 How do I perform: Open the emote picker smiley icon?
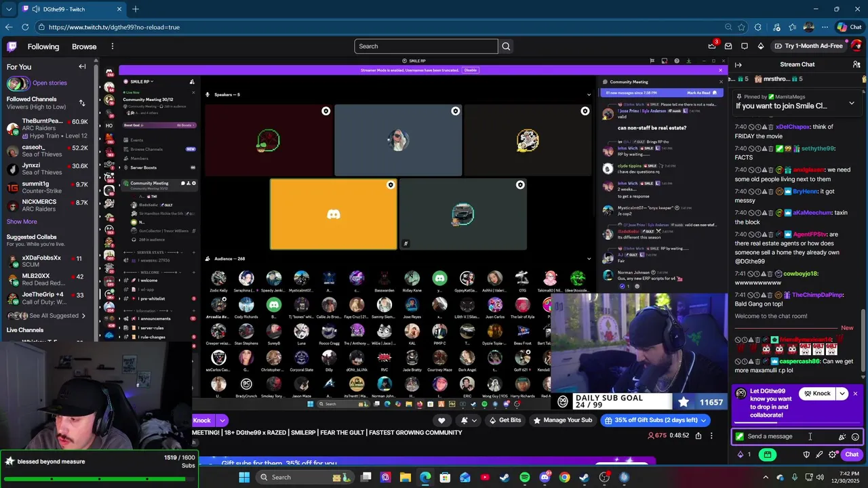(x=855, y=437)
